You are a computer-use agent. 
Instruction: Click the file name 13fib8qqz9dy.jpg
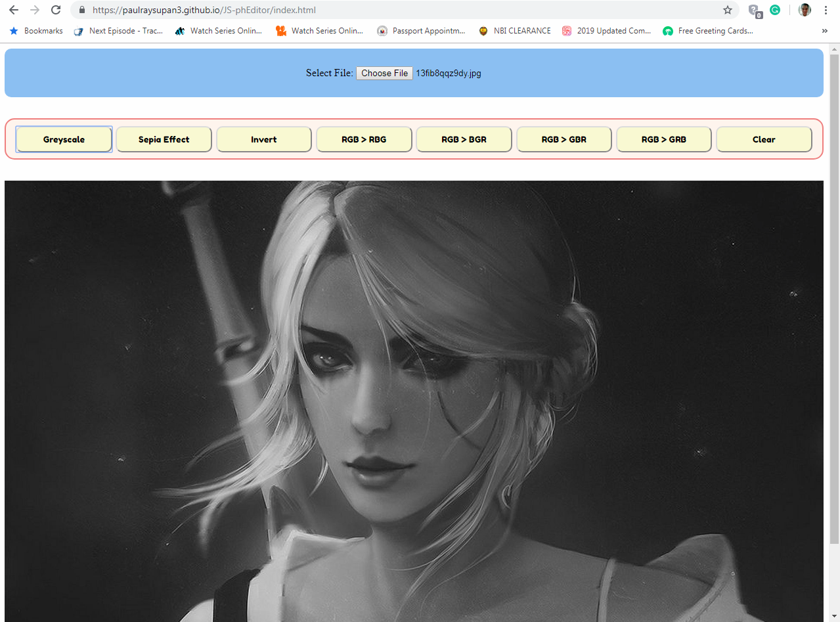[449, 73]
